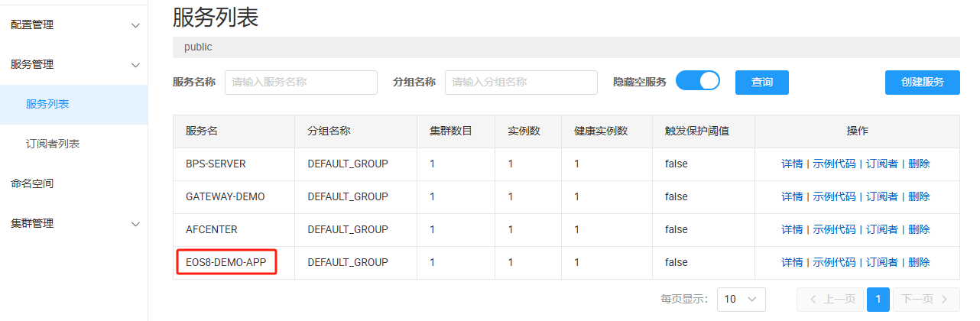Open the page size dropdown showing 10
980x321 pixels.
741,299
